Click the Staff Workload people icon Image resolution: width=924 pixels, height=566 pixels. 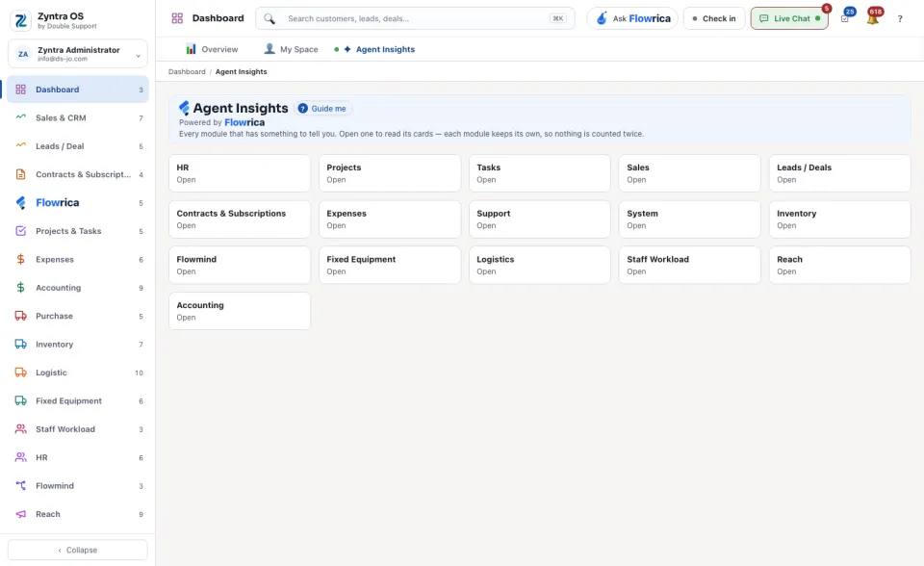point(20,429)
